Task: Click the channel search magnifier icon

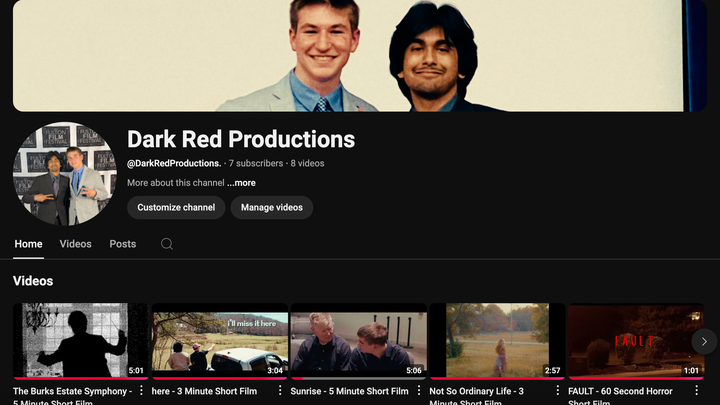Action: (167, 244)
